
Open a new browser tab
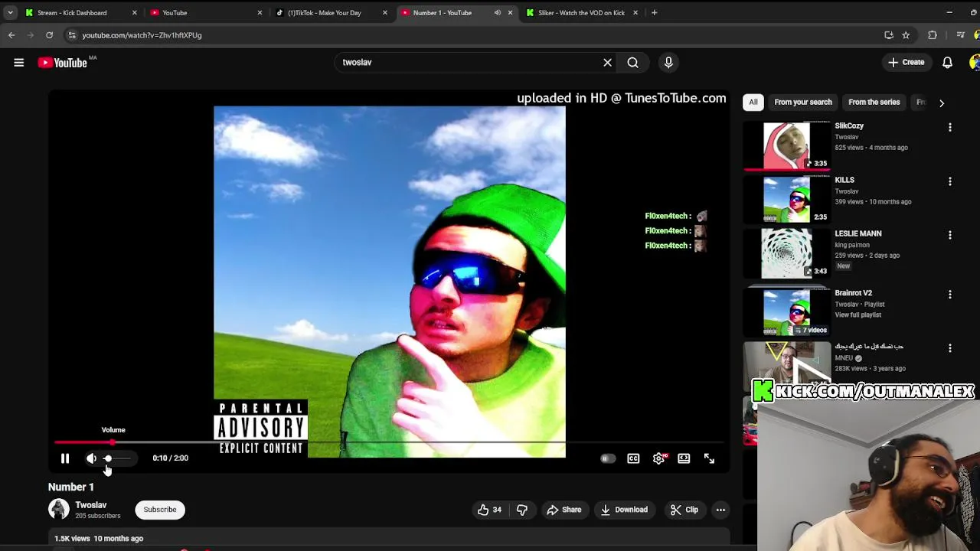tap(654, 13)
